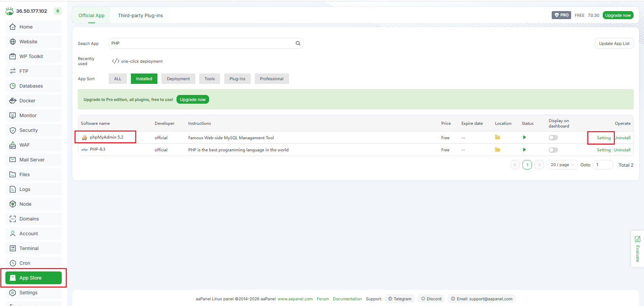Click the FTP transfer arrows icon
The width and height of the screenshot is (644, 306).
click(x=13, y=71)
